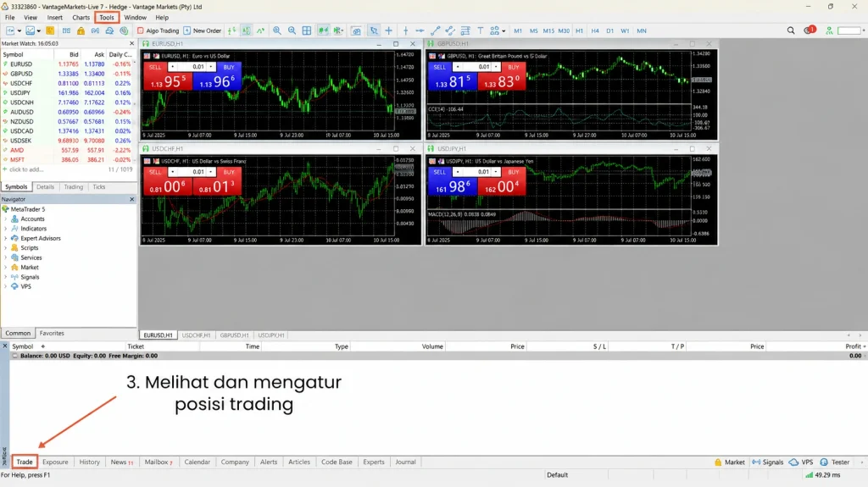Open the Details tab in Market Watch
Screen dimensions: 868x487
tap(46, 187)
